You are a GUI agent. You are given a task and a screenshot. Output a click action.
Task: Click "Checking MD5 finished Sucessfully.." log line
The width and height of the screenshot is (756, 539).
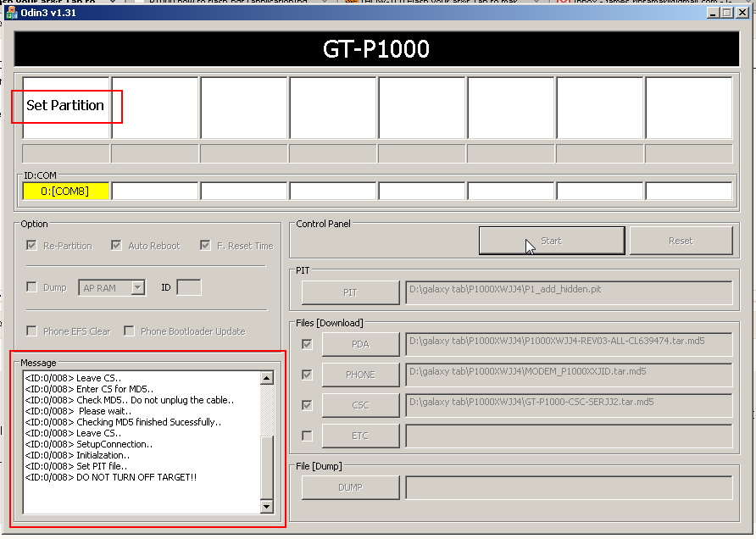(123, 422)
